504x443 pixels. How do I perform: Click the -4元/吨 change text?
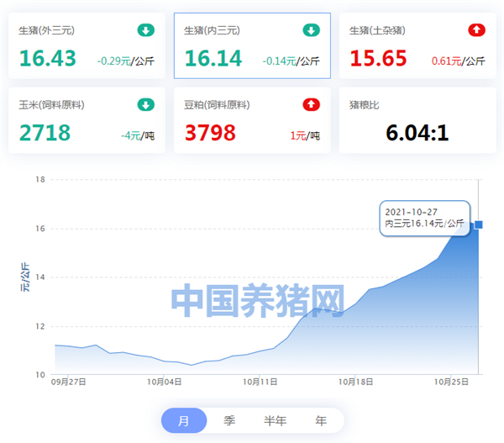[x=138, y=136]
